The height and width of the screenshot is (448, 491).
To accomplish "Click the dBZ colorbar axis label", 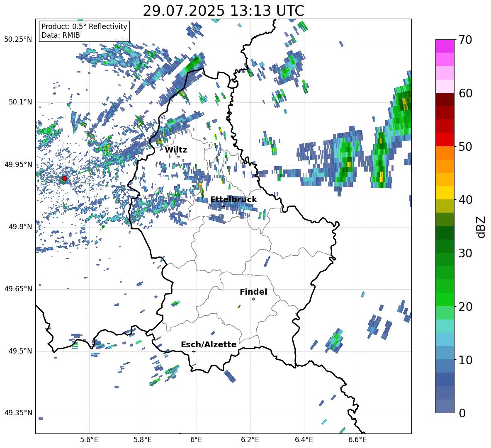I will (x=481, y=227).
